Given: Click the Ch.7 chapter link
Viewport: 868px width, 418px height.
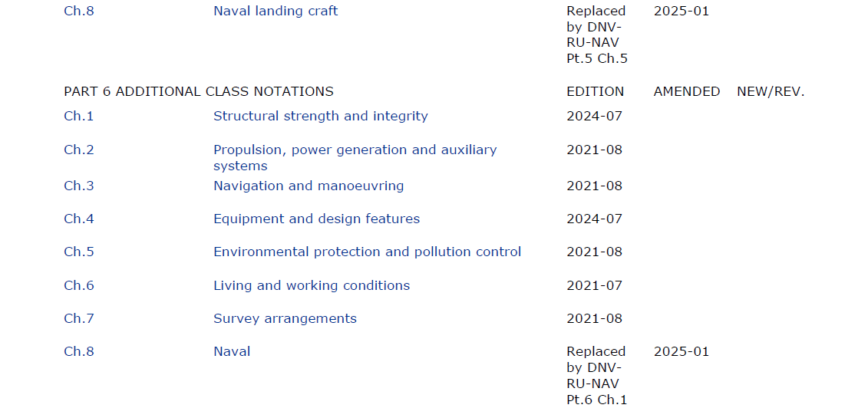Looking at the screenshot, I should coord(78,319).
